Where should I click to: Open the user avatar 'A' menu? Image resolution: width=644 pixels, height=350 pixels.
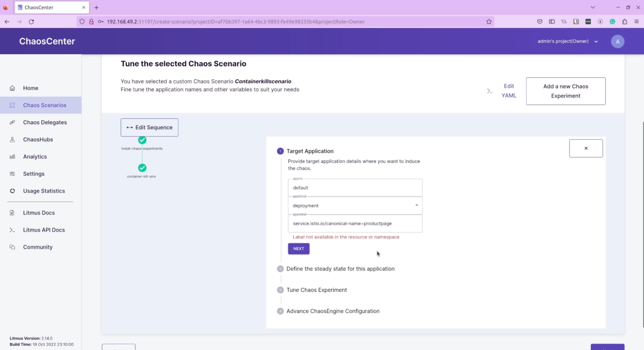(x=617, y=41)
